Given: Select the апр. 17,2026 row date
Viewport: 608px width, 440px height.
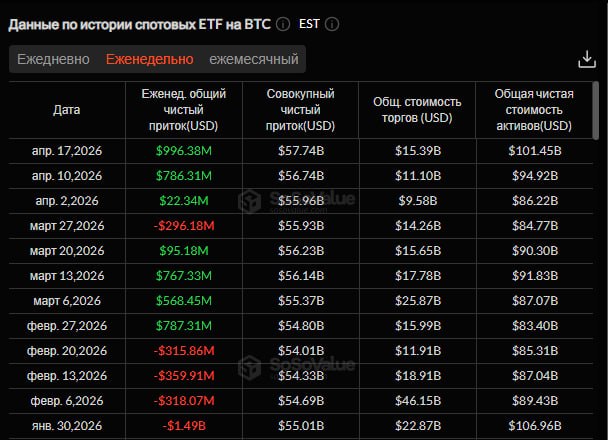Looking at the screenshot, I should click(x=67, y=151).
